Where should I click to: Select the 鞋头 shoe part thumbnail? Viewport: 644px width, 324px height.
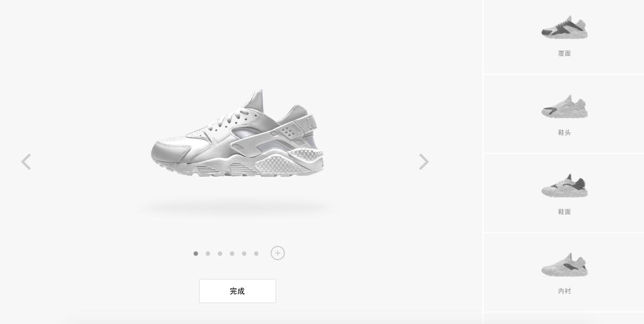[564, 107]
